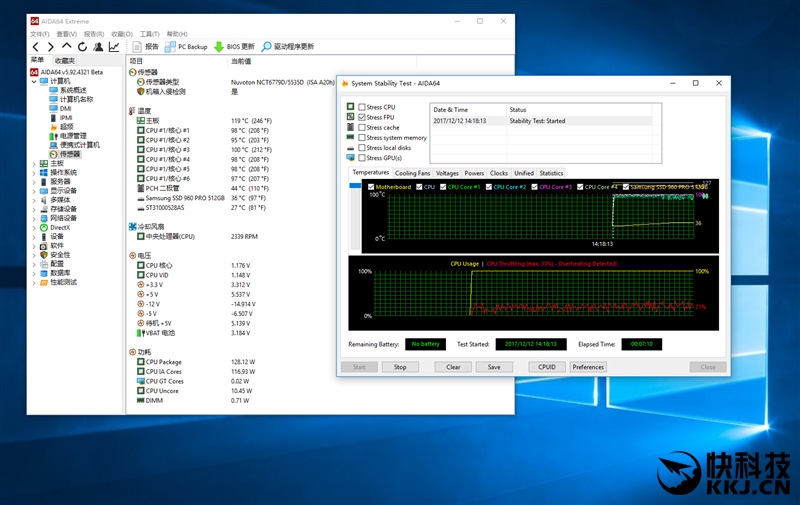Enable the Stress CPU checkbox
The height and width of the screenshot is (505, 800).
(x=362, y=107)
